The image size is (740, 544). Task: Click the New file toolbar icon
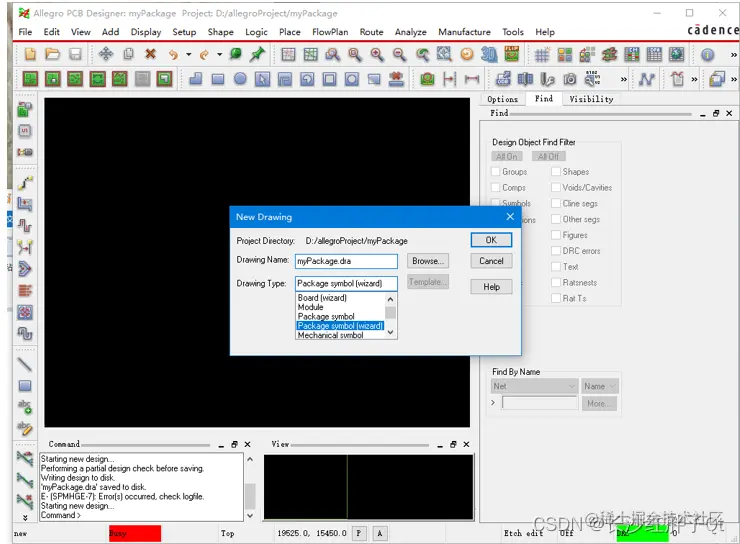pos(30,54)
